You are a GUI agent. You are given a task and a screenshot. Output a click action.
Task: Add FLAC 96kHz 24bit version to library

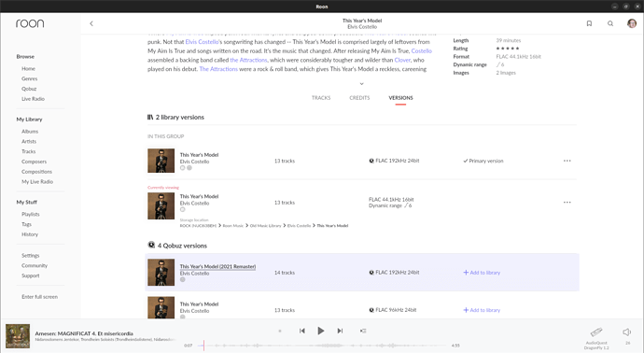pos(482,310)
